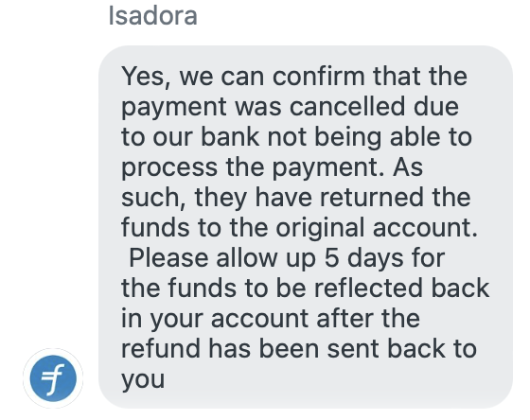Click the word "reflected" in the message

pos(369,288)
